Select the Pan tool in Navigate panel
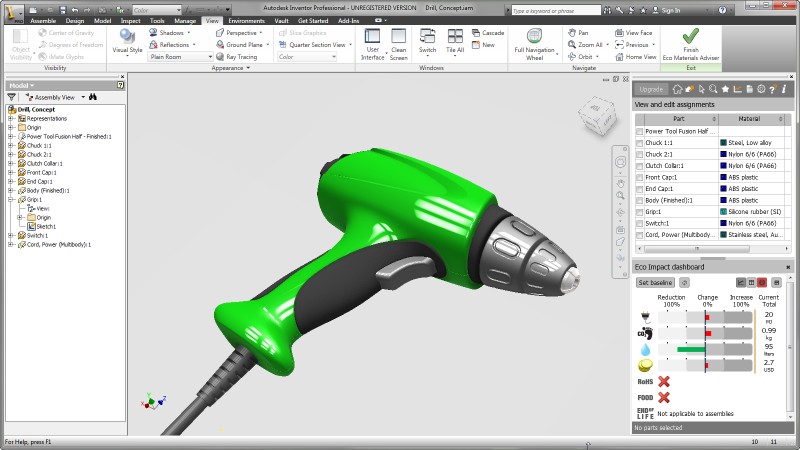Screen dimensions: 800x450 click(x=577, y=32)
